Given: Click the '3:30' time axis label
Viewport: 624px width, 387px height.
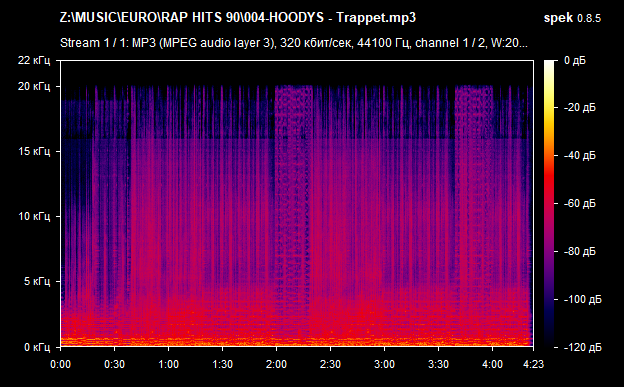Looking at the screenshot, I should pos(438,364).
